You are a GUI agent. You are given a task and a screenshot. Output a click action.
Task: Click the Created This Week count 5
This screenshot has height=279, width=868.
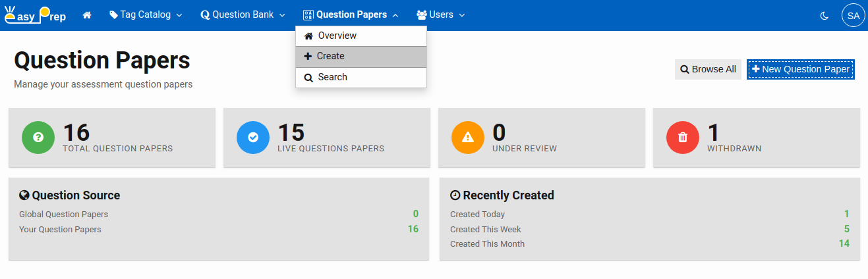pos(846,229)
